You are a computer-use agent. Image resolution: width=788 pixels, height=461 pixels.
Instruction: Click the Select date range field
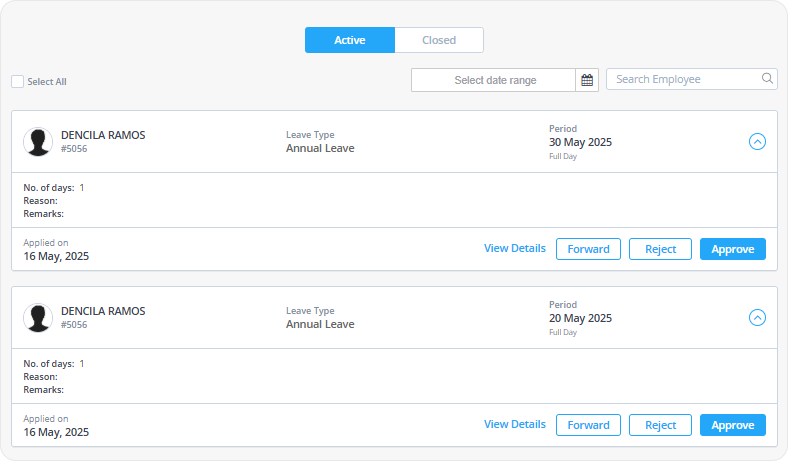(494, 80)
